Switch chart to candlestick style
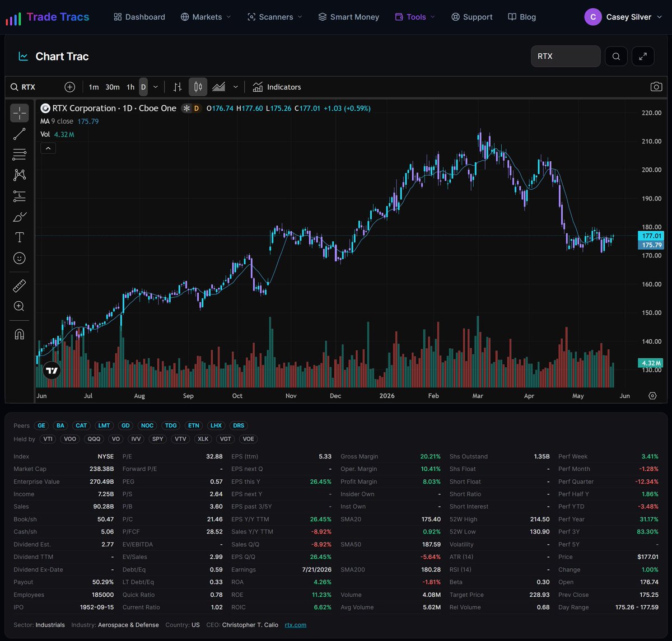Image resolution: width=672 pixels, height=641 pixels. coord(198,87)
